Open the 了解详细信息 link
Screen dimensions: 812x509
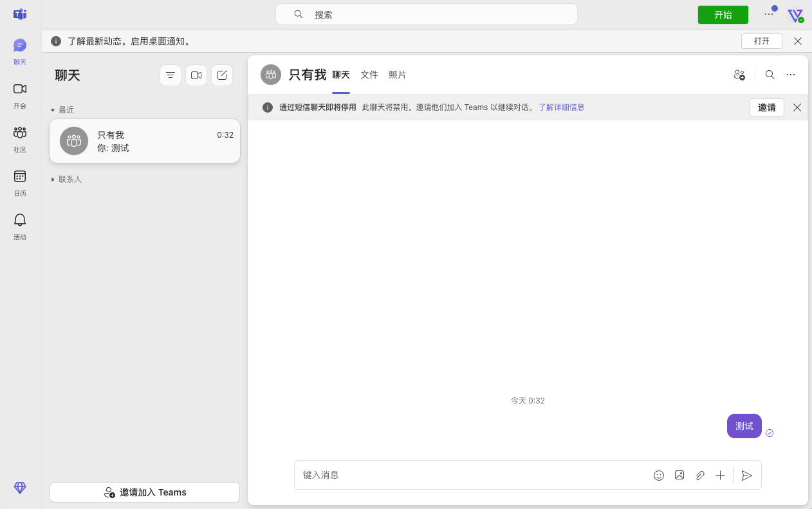(x=561, y=107)
